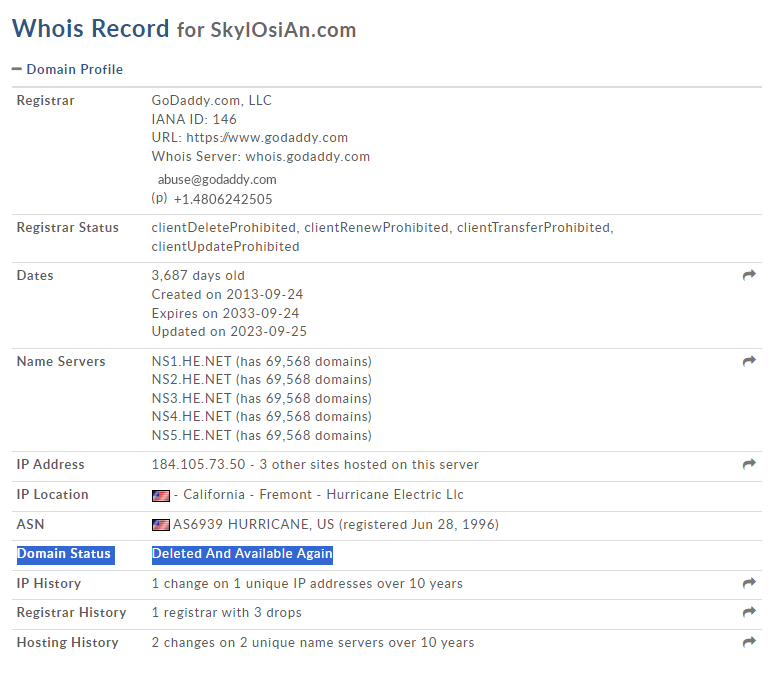Open the share arrow in the IP History row
The height and width of the screenshot is (674, 772).
tap(749, 583)
